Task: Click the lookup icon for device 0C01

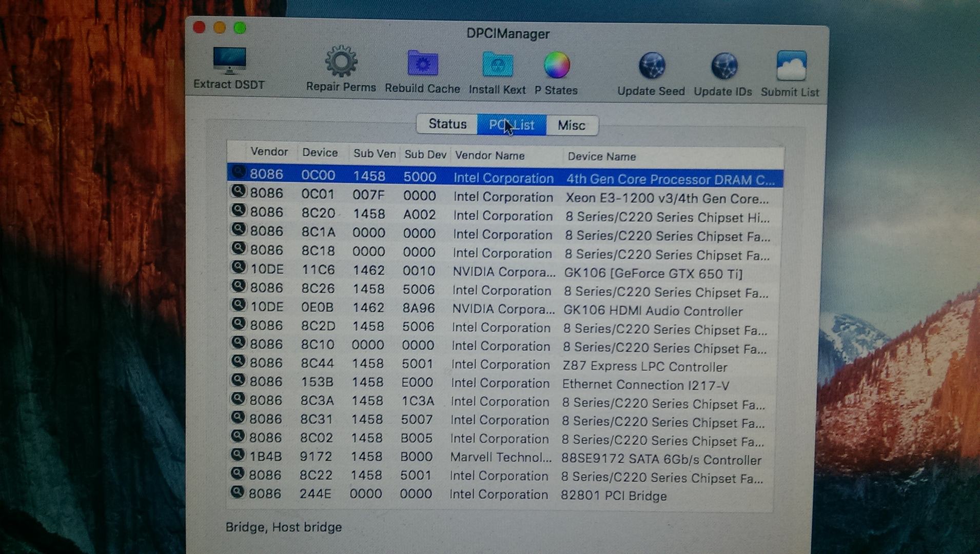Action: point(238,191)
